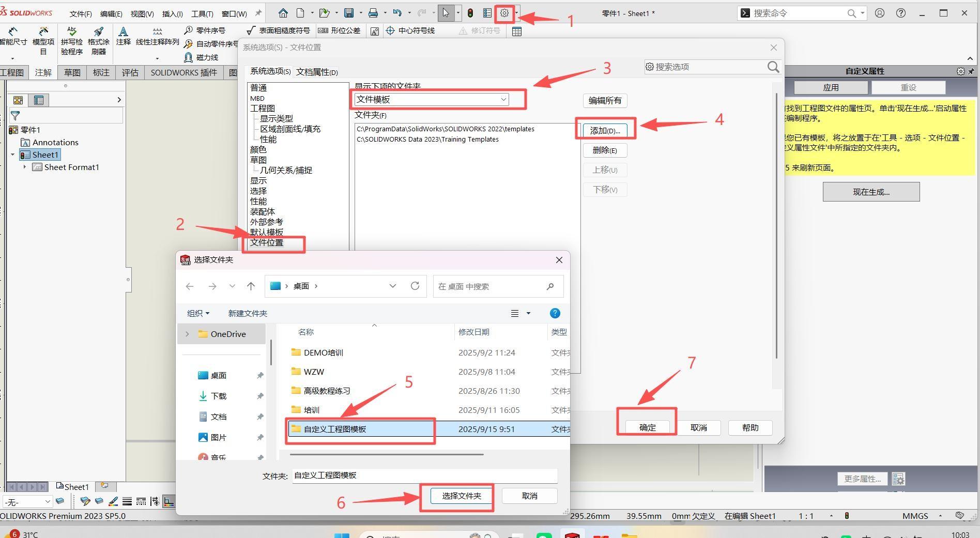The width and height of the screenshot is (980, 538).
Task: Click the Add Sheet tab icon next to Sheet1
Action: click(x=104, y=486)
